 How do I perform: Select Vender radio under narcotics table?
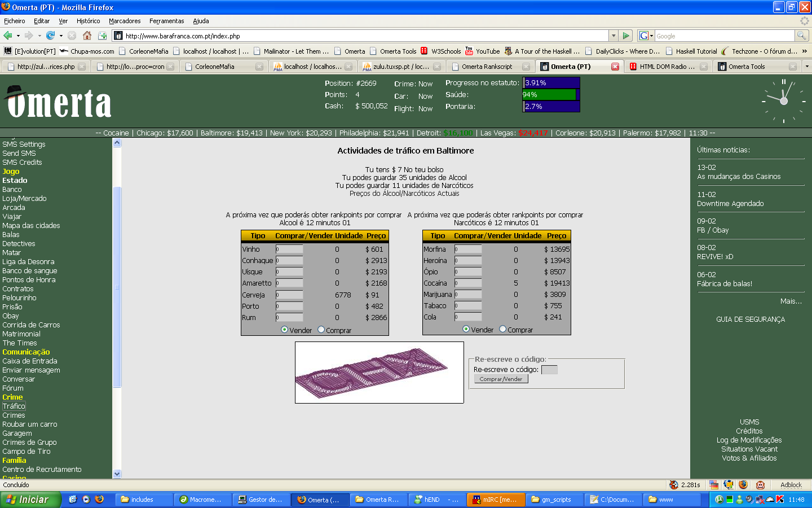[466, 330]
